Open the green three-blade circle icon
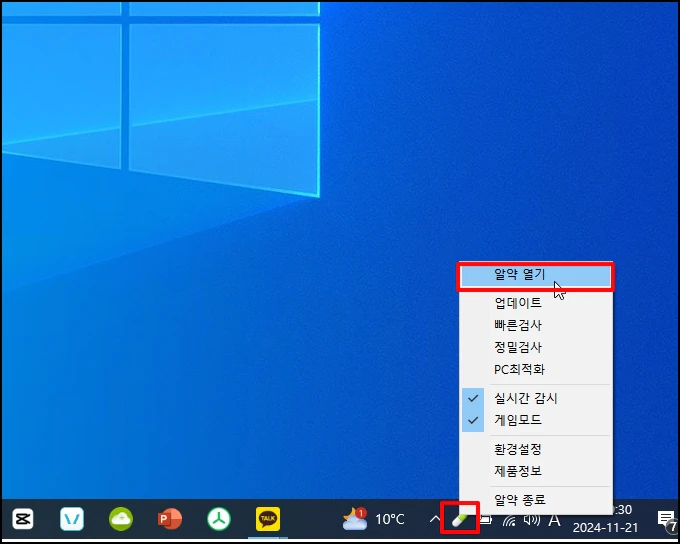Viewport: 680px width, 544px height. (219, 519)
